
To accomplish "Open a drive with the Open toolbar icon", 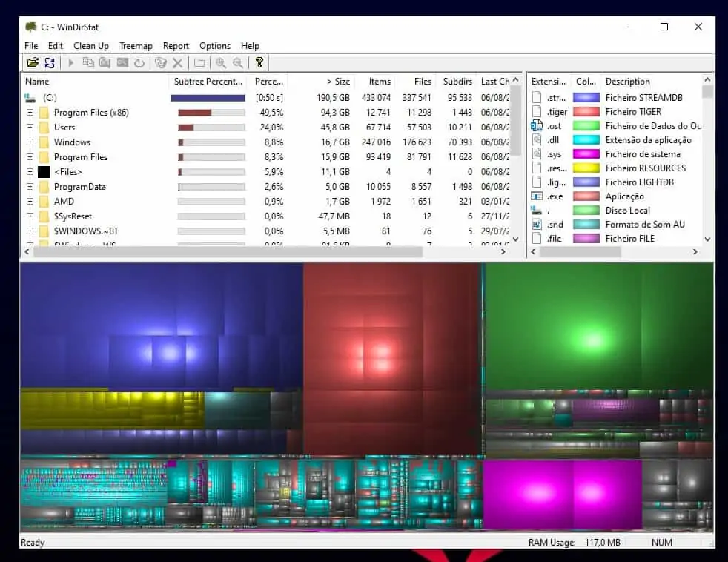I will tap(33, 62).
